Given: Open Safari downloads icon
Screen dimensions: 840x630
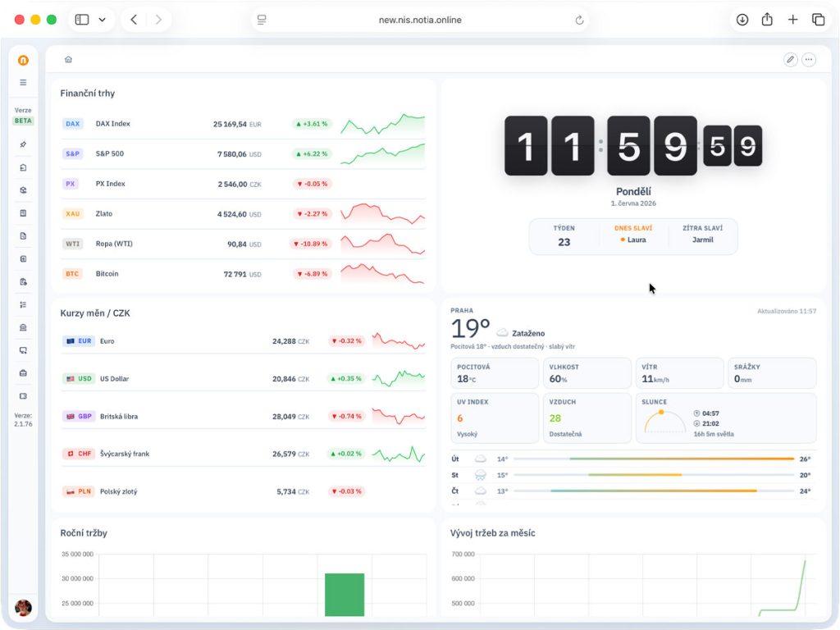Looking at the screenshot, I should [742, 20].
